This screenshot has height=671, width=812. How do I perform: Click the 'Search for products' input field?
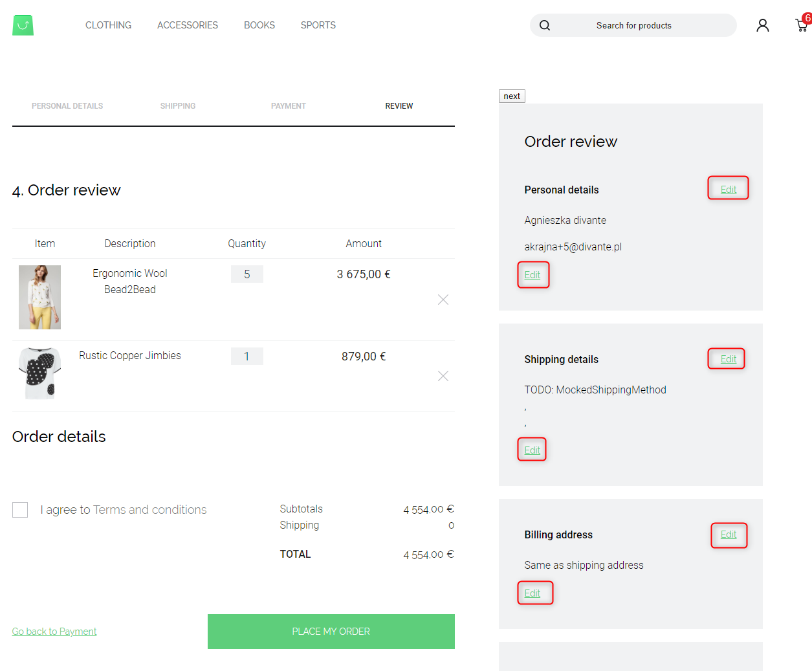point(634,25)
